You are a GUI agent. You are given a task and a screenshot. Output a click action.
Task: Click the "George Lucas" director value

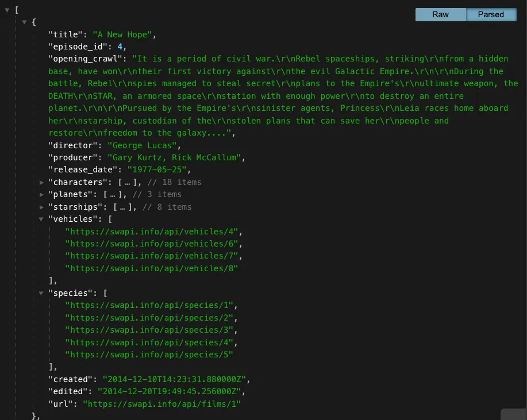140,145
